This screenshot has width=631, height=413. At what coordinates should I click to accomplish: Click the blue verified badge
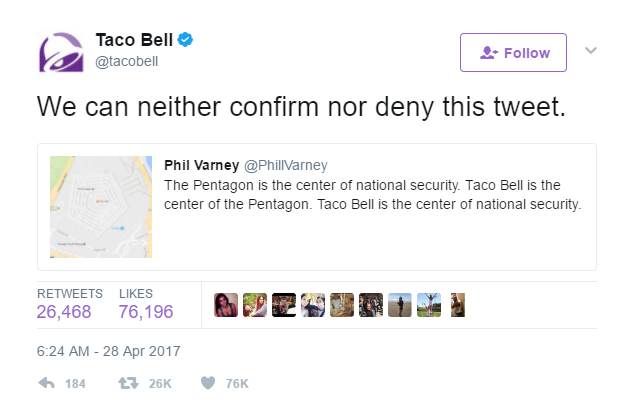(185, 40)
